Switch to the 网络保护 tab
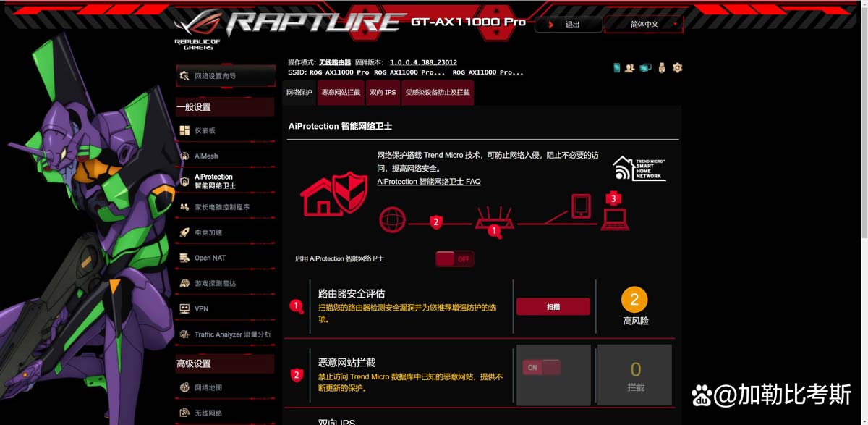Viewport: 868px width, 425px height. (x=299, y=93)
